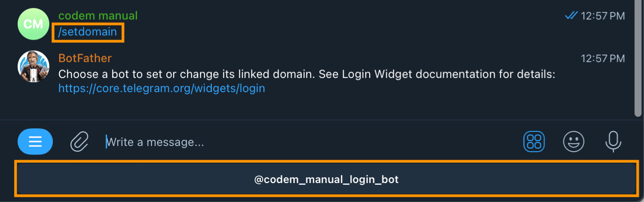Attach a file with the paperclip icon
This screenshot has width=644, height=202.
80,142
